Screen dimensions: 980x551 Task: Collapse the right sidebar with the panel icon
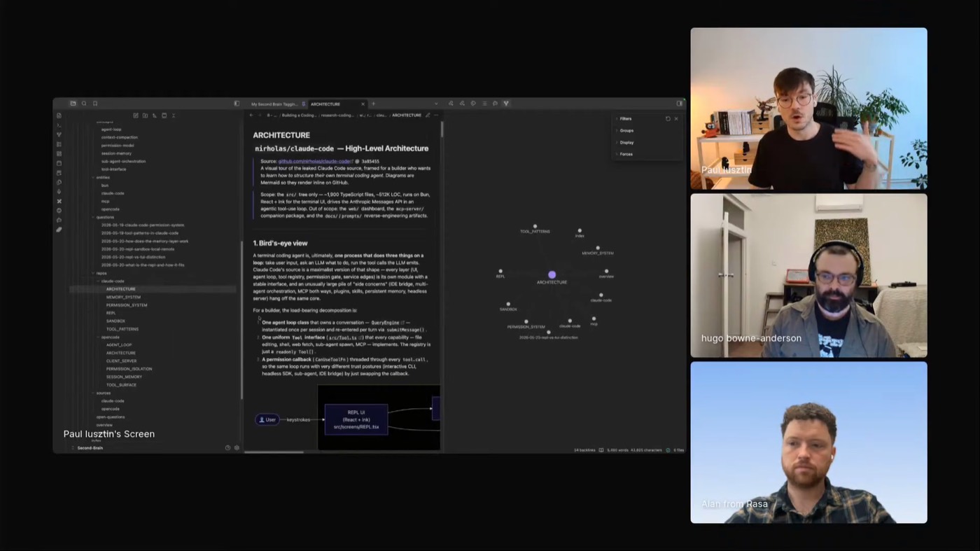click(x=679, y=104)
